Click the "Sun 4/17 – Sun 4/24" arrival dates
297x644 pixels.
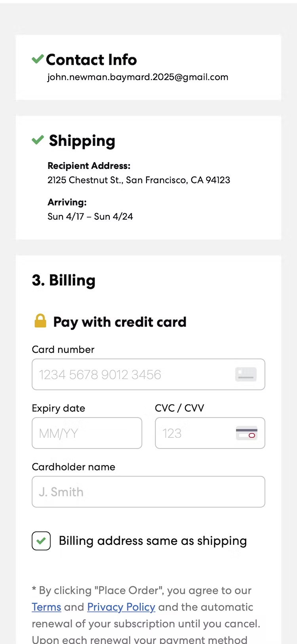click(x=90, y=217)
